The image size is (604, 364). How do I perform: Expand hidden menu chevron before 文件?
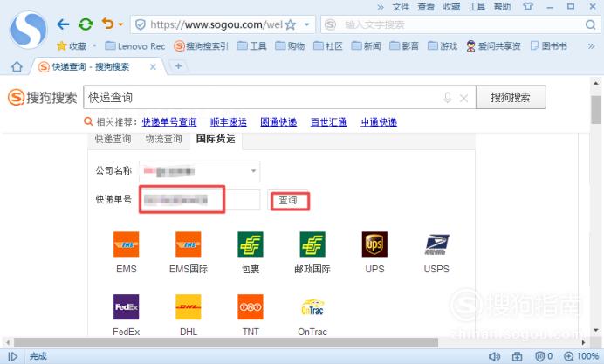tap(381, 7)
